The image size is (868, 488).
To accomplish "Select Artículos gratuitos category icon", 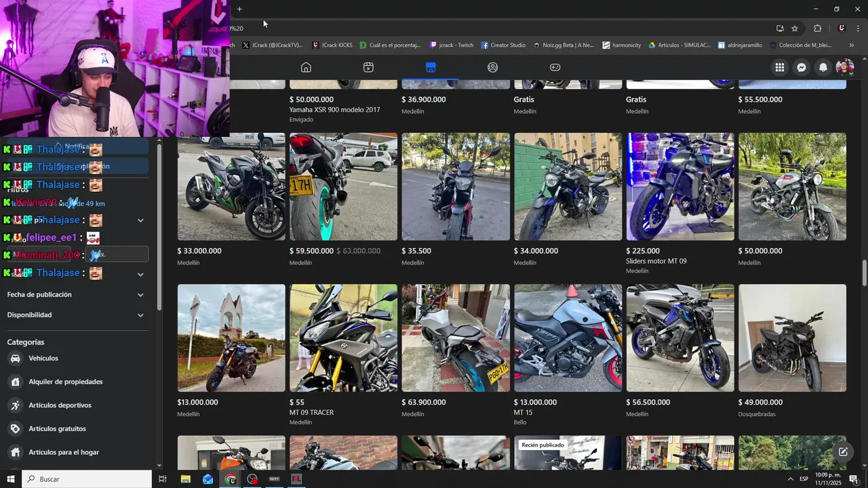I will [15, 428].
